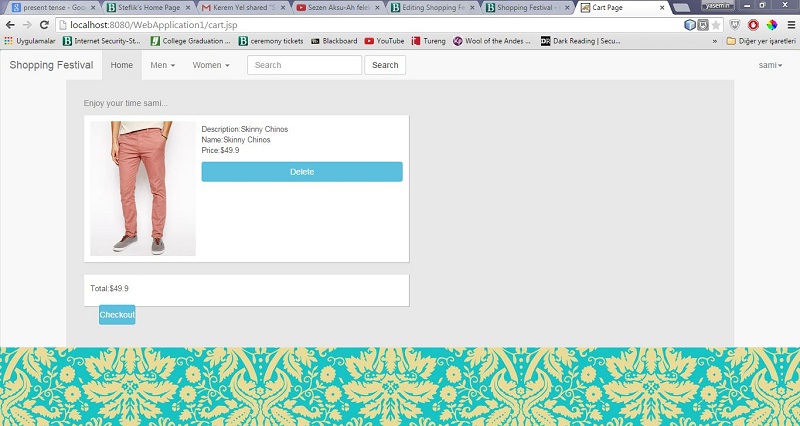Delete Skinny Chinos from the cart
The image size is (800, 426).
tap(302, 172)
